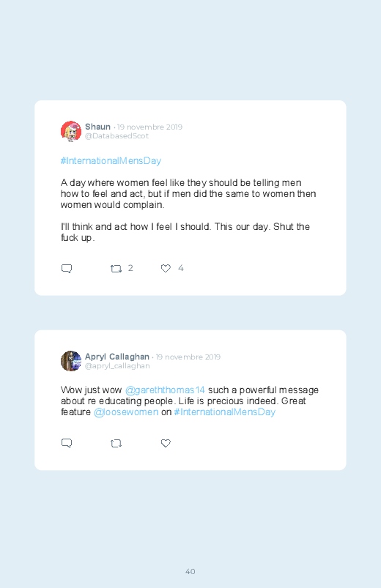The height and width of the screenshot is (588, 381).
Task: Click the Shaun display name
Action: (x=97, y=127)
